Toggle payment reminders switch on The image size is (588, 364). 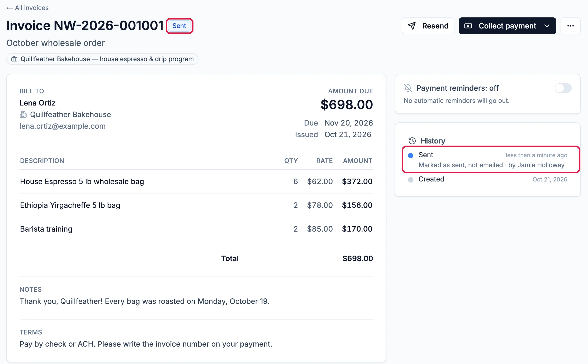tap(563, 88)
